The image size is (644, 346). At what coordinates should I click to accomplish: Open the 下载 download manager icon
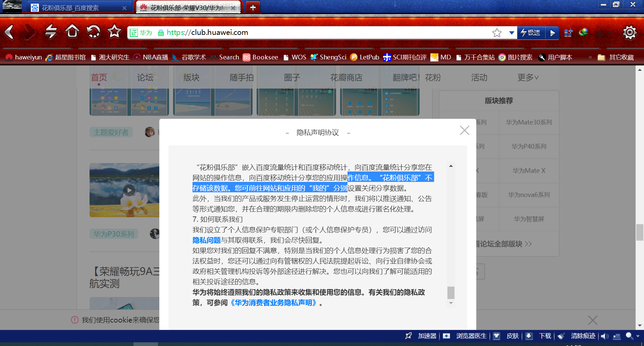(529, 336)
